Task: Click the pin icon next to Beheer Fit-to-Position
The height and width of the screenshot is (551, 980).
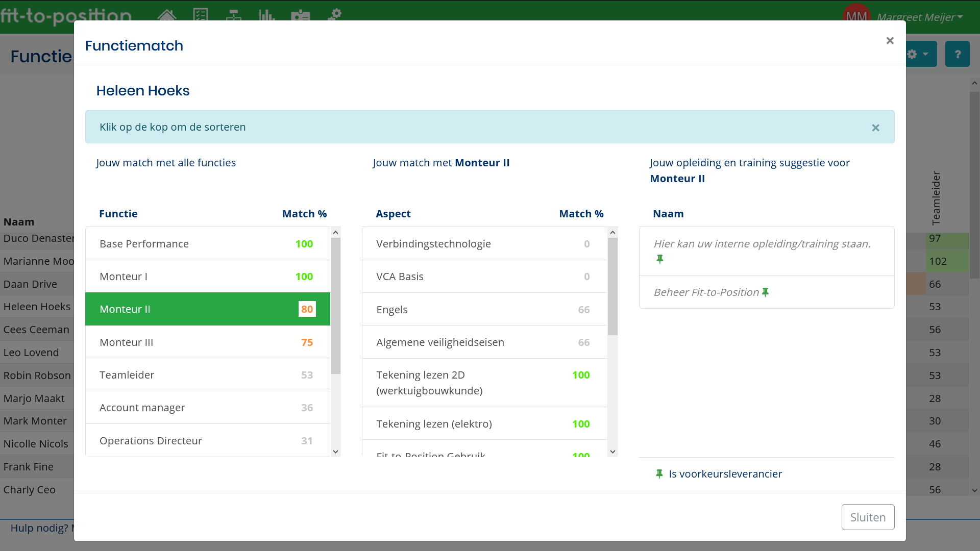Action: point(765,292)
